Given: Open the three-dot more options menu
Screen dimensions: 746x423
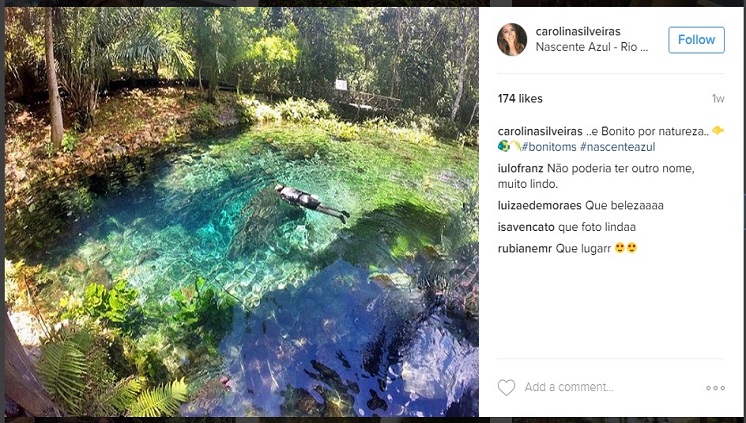Looking at the screenshot, I should click(715, 388).
